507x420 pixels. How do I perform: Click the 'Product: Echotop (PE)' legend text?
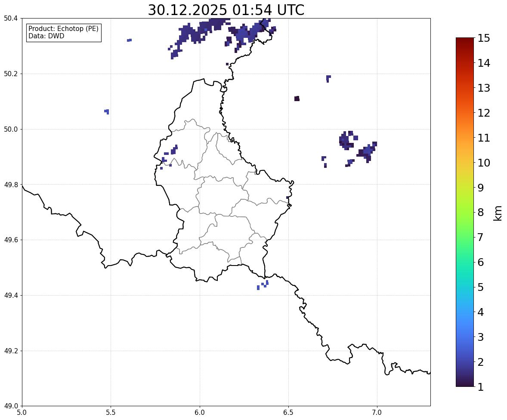63,29
